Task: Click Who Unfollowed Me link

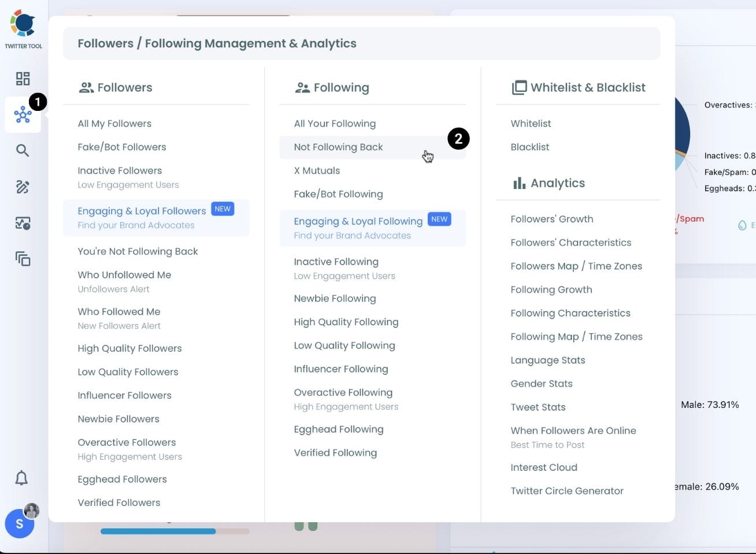Action: point(124,275)
